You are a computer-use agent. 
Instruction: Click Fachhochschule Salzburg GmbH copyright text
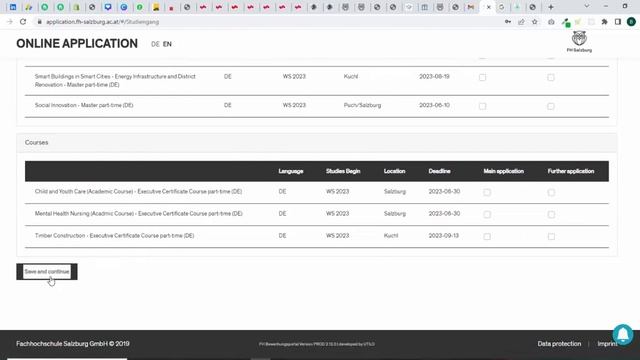[73, 344]
